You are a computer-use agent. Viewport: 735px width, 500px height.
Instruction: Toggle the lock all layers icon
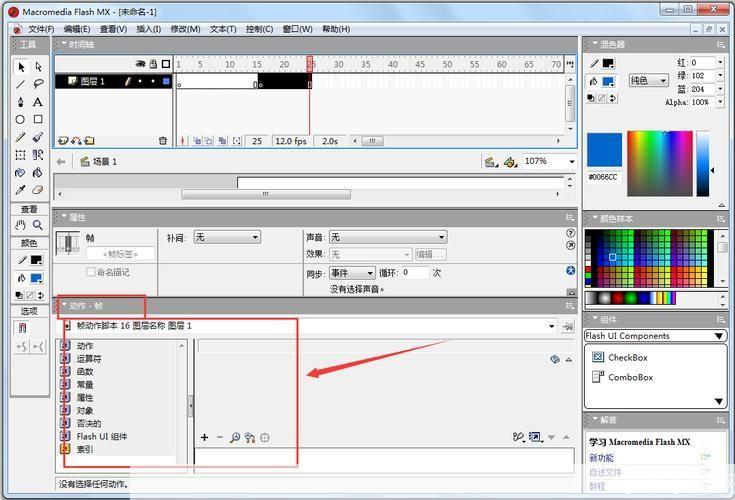[x=153, y=64]
